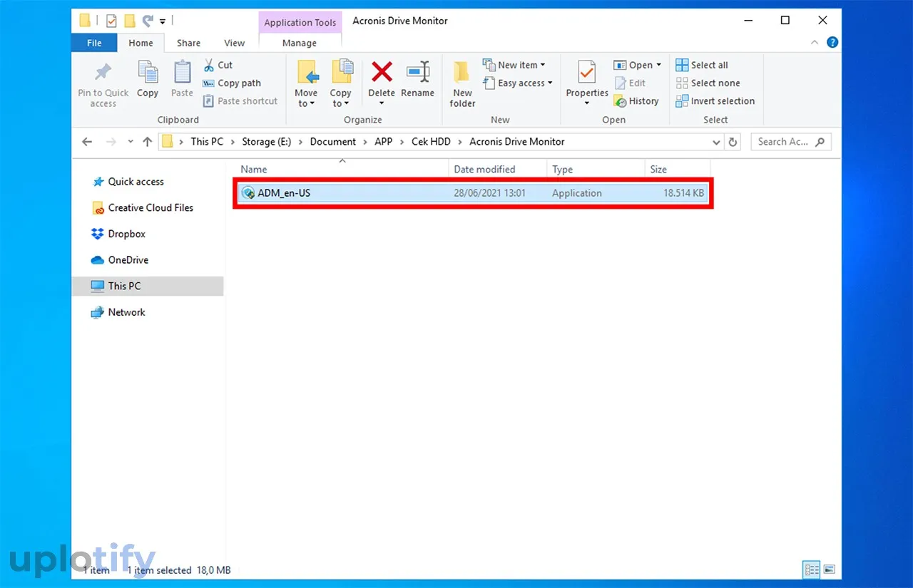The image size is (913, 588).
Task: Open the Easy access dropdown
Action: [x=518, y=83]
